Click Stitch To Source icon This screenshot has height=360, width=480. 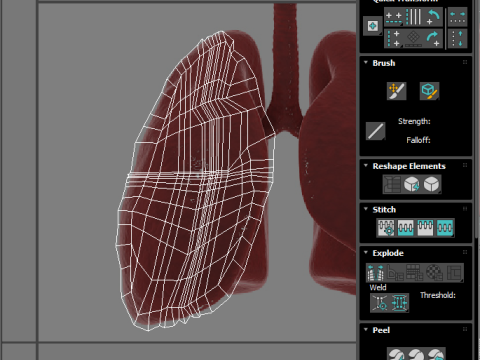tap(425, 228)
